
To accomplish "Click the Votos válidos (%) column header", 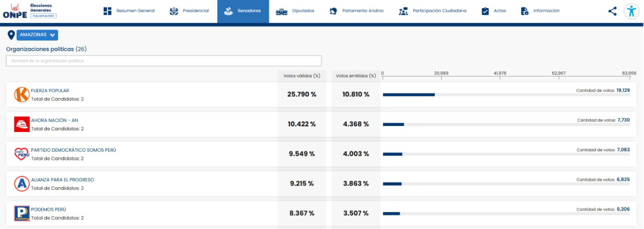I will [302, 76].
